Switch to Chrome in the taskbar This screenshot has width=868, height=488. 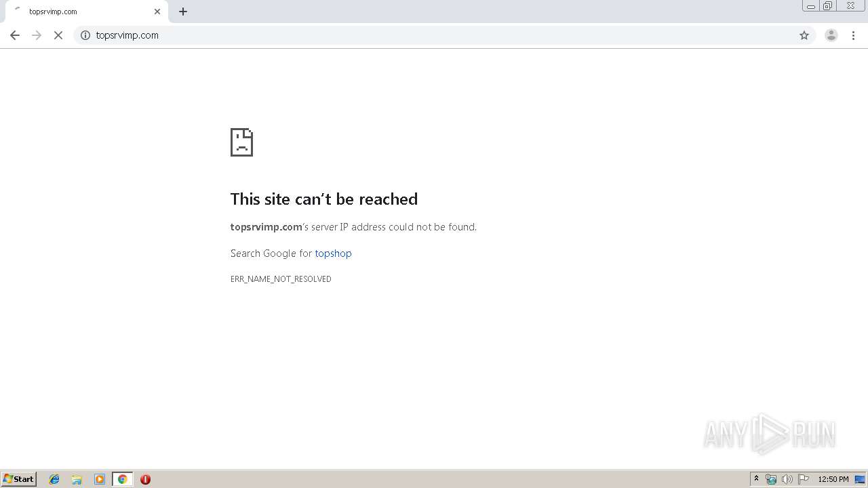pyautogui.click(x=122, y=479)
